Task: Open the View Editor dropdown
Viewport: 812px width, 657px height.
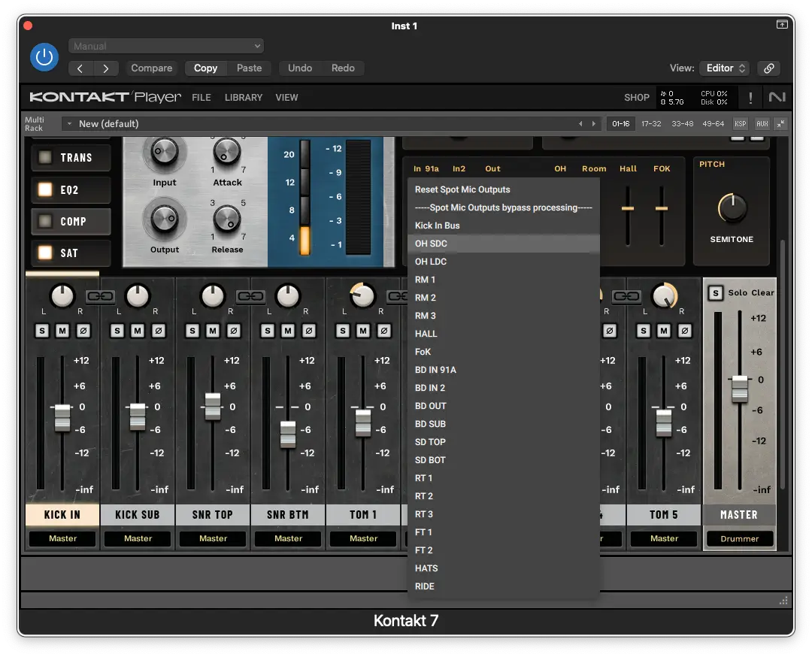Action: click(x=726, y=68)
